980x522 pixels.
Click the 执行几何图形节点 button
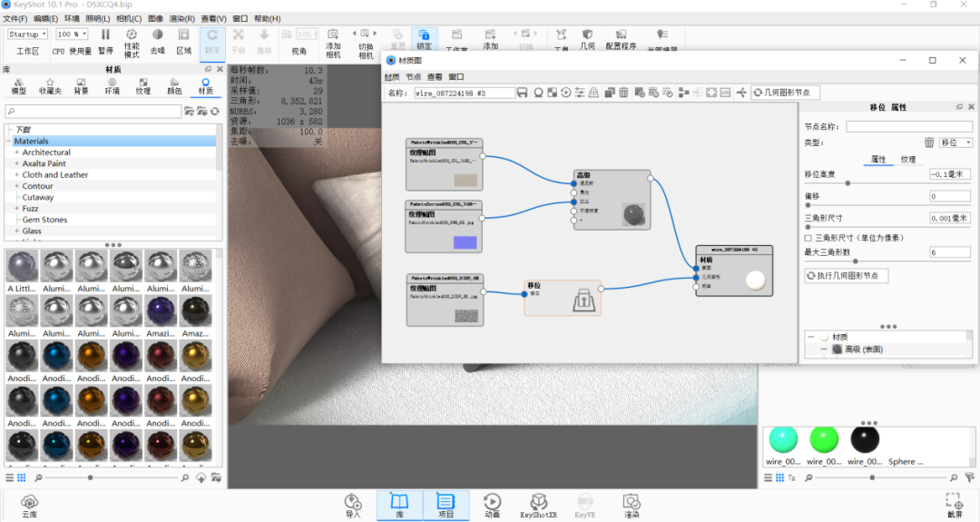click(x=846, y=276)
